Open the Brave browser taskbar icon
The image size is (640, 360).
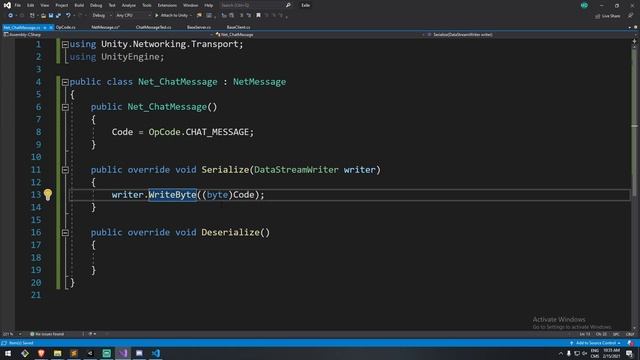[x=41, y=353]
